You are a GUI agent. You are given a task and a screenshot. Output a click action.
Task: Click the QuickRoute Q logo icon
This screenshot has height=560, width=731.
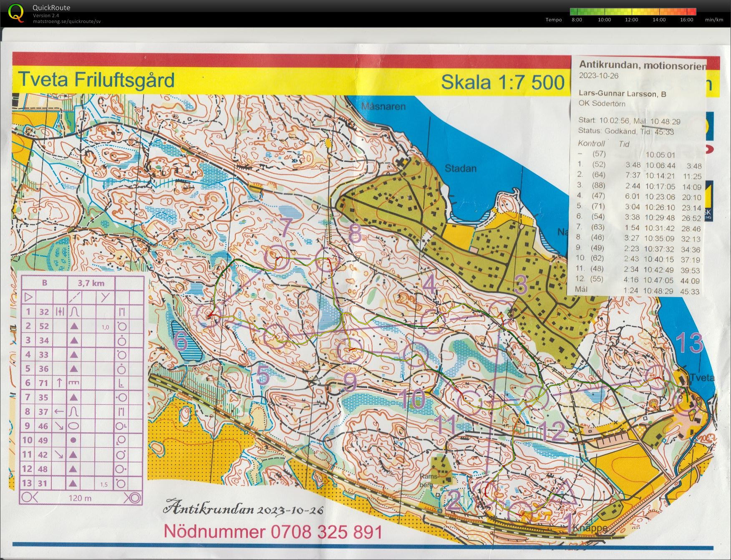pyautogui.click(x=16, y=13)
